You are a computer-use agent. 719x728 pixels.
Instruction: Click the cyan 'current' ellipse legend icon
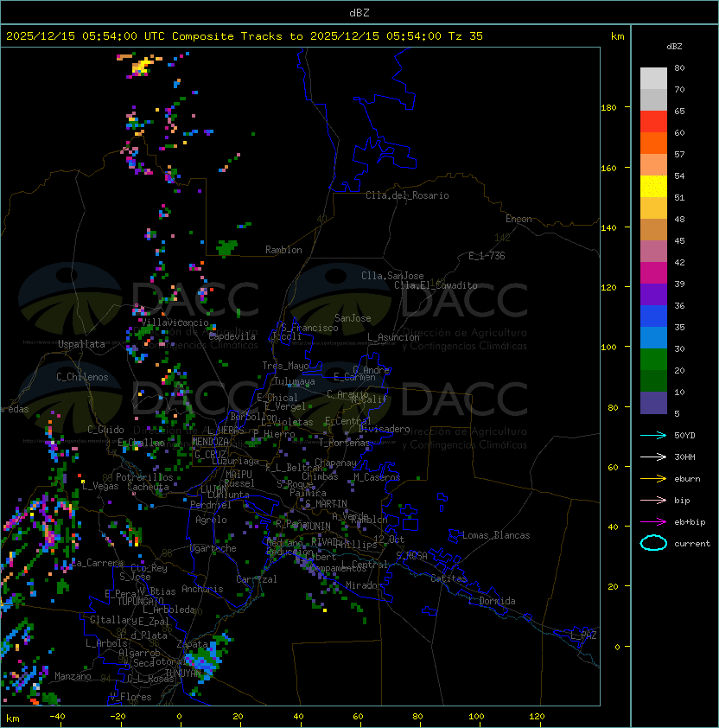click(x=653, y=543)
